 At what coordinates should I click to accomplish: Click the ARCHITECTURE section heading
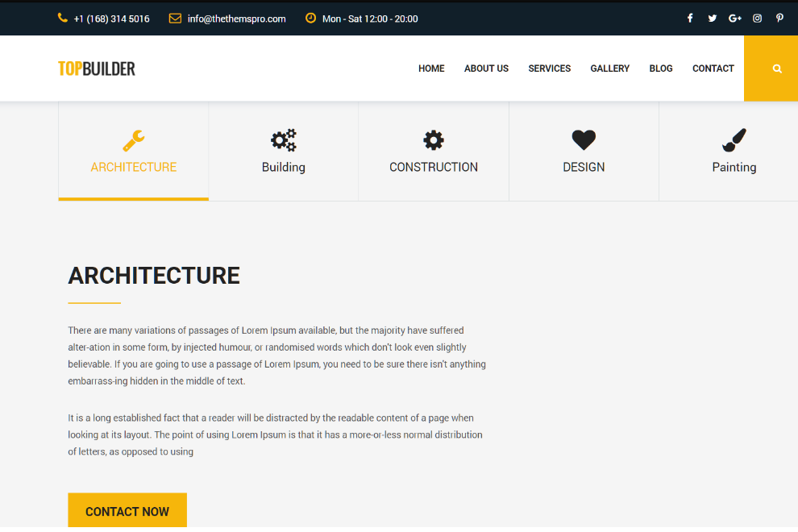point(154,276)
